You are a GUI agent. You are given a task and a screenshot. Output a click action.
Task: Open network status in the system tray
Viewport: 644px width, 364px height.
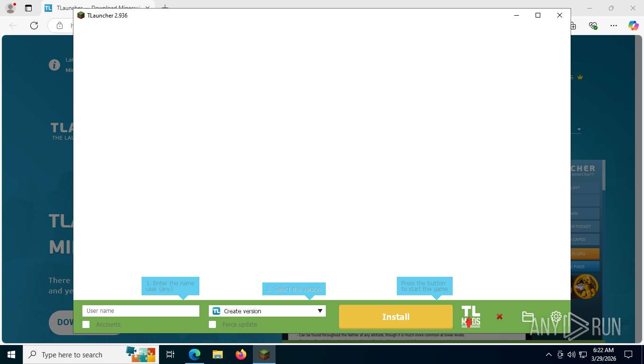click(x=582, y=355)
